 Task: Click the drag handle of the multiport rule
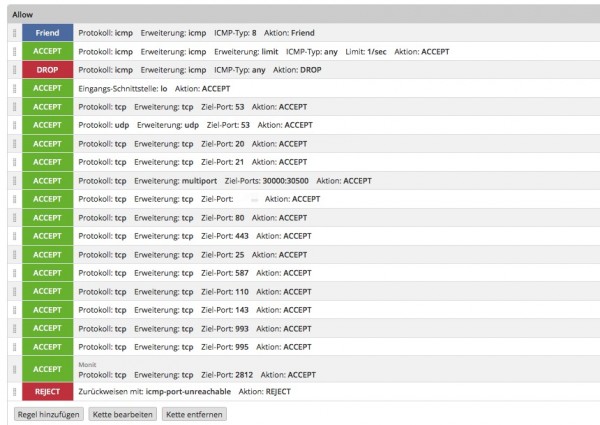(15, 181)
